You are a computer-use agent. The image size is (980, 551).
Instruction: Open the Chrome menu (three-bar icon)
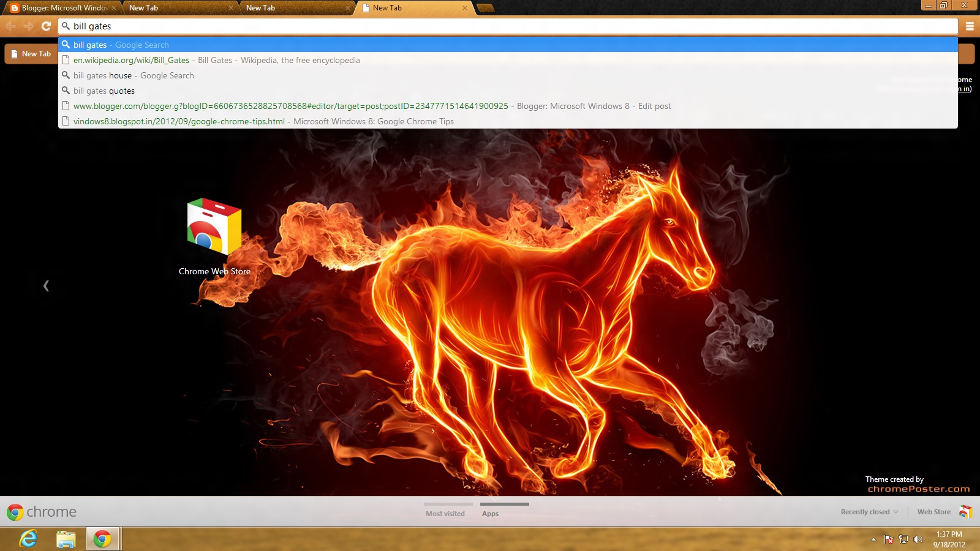pyautogui.click(x=970, y=26)
